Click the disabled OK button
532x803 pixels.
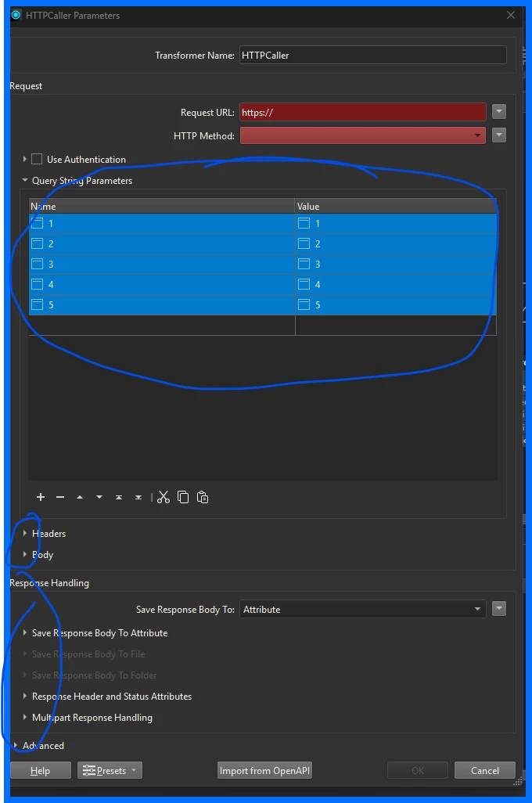(418, 770)
